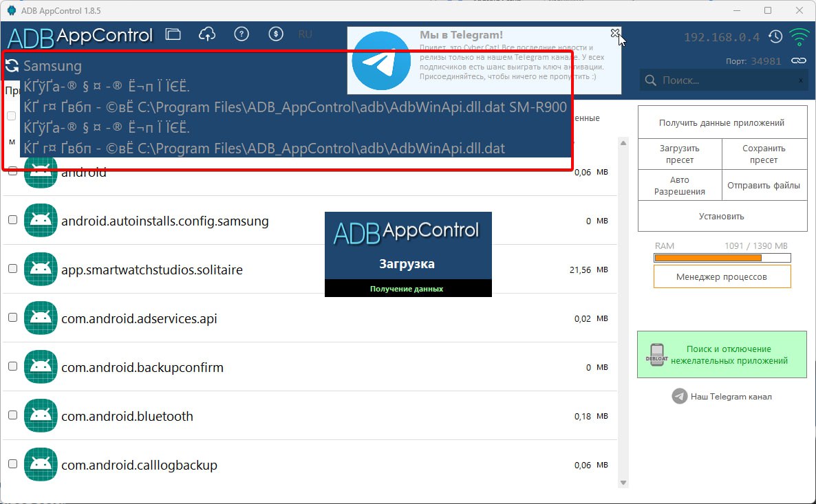
Task: Open the folder icon in header
Action: point(173,34)
